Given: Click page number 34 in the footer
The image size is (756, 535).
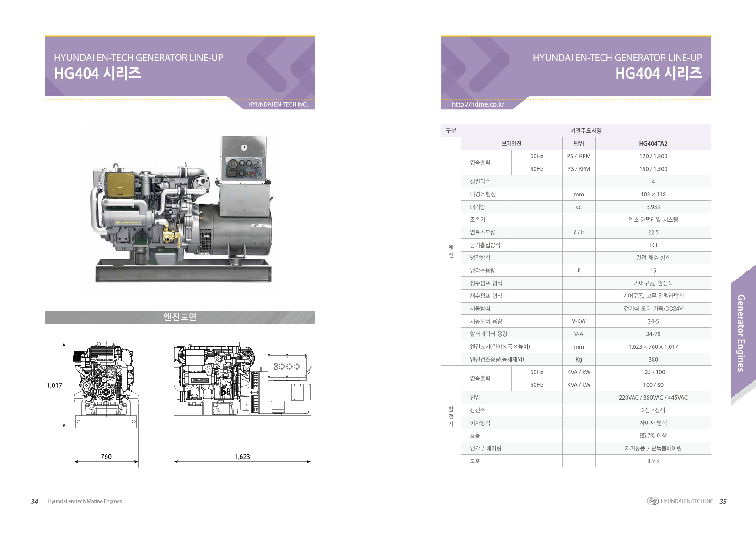Looking at the screenshot, I should point(34,501).
